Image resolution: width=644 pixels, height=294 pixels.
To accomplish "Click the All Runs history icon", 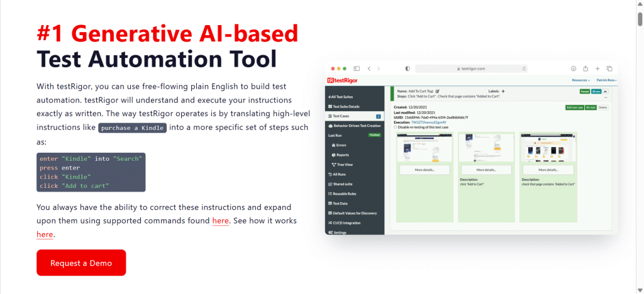I will pos(330,174).
